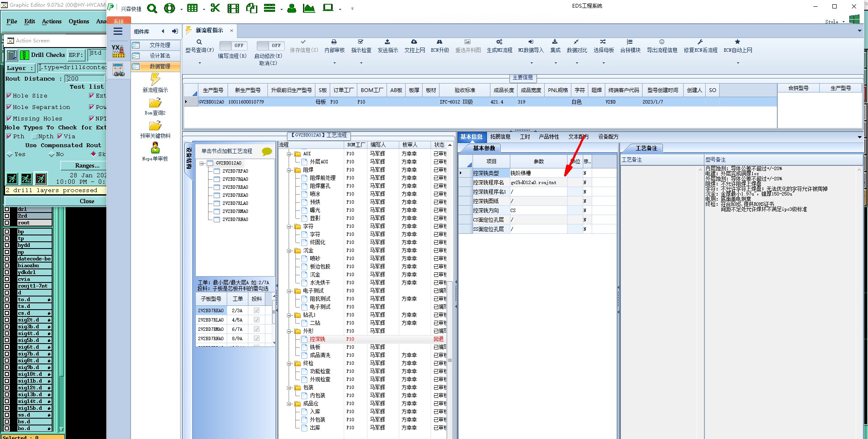Click the green user person icon in the quick toolbar
The width and height of the screenshot is (868, 439).
click(292, 8)
